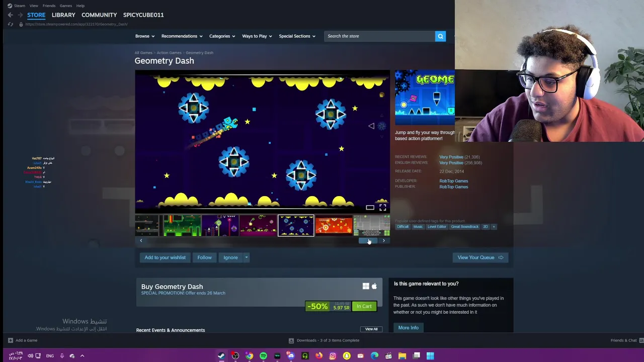This screenshot has height=362, width=644.
Task: Open the Friends menu
Action: (49, 6)
